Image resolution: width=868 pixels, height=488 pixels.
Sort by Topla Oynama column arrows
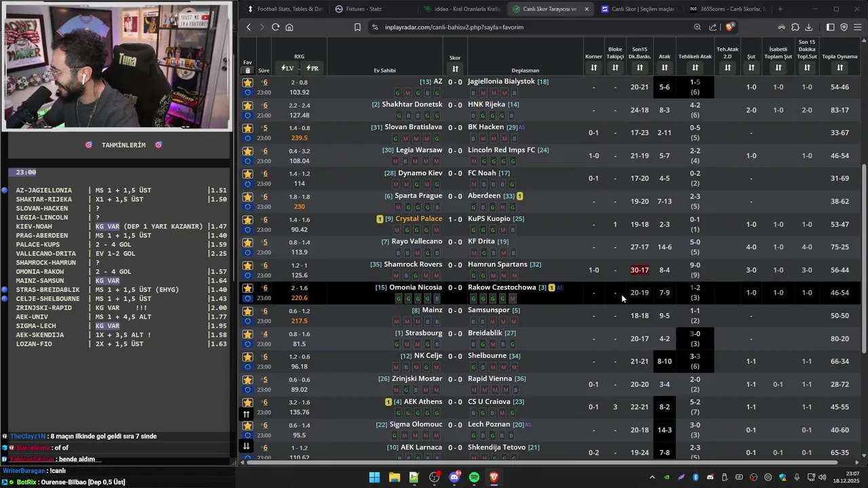(840, 68)
